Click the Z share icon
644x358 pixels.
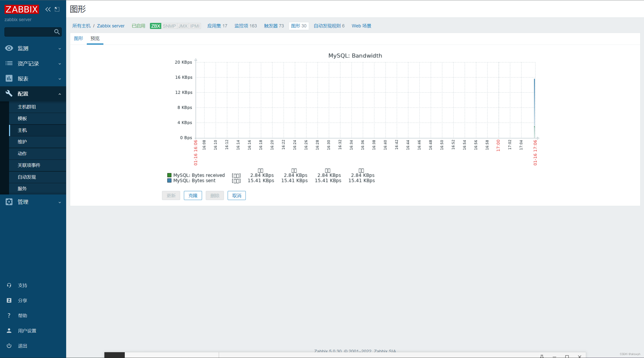(9, 300)
